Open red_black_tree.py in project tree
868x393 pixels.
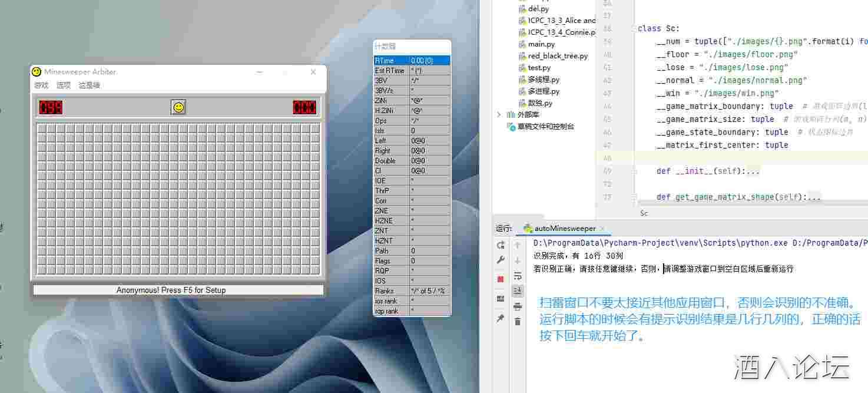[557, 56]
